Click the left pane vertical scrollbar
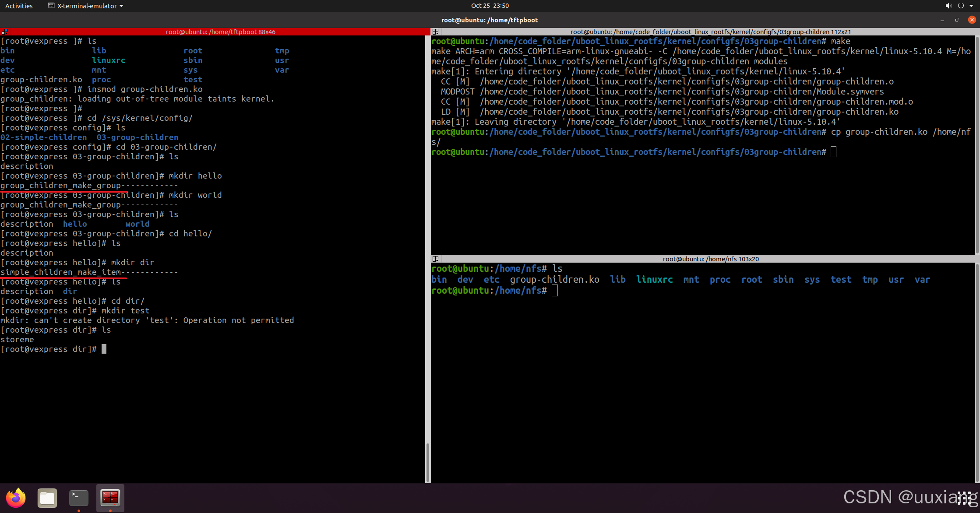The image size is (980, 513). click(x=427, y=462)
